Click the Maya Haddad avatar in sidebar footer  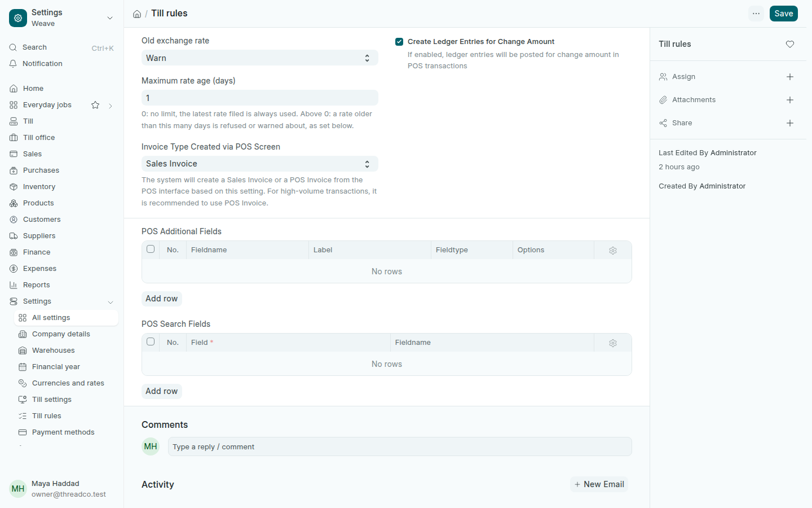coord(18,489)
